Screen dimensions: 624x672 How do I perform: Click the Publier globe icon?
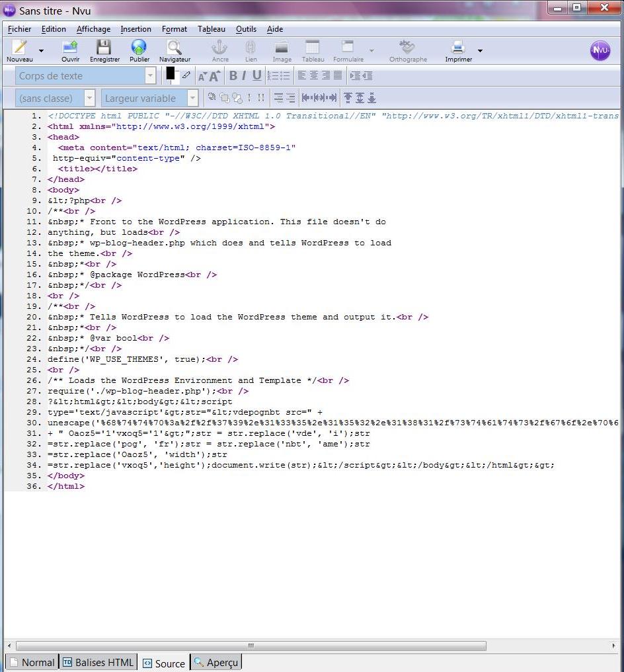[139, 47]
